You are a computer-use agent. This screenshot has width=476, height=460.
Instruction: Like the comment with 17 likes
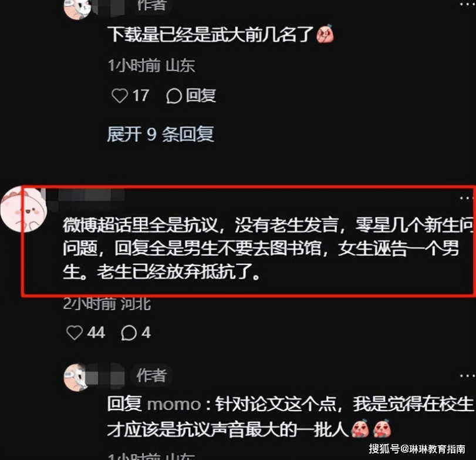coord(120,95)
